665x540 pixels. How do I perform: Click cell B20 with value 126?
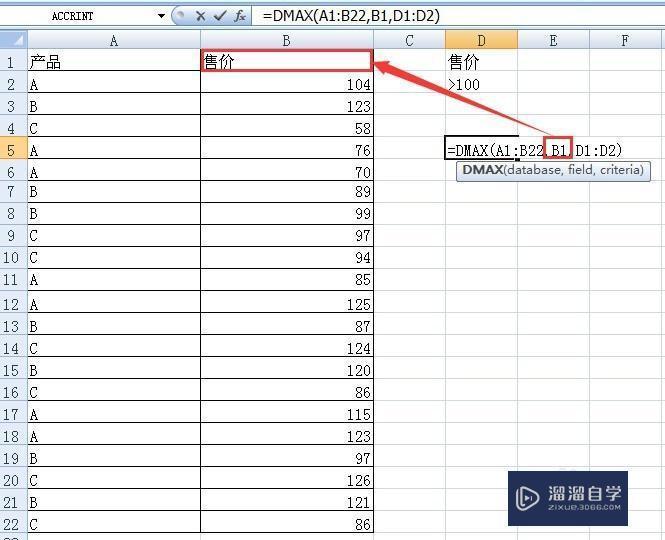[x=287, y=480]
